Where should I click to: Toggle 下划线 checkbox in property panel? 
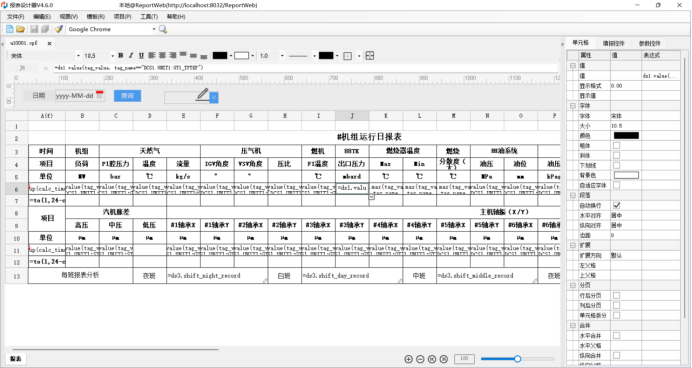[617, 165]
